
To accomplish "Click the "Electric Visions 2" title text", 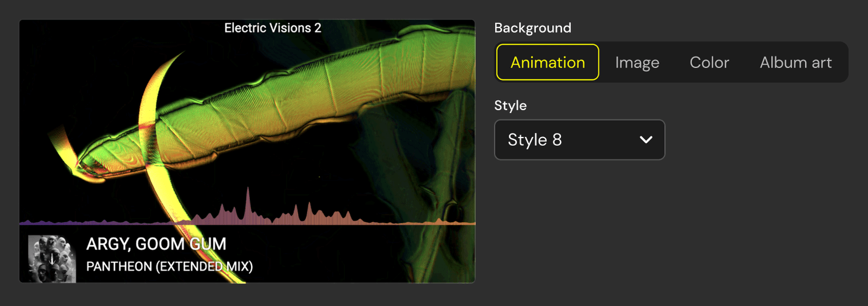I will coord(273,28).
